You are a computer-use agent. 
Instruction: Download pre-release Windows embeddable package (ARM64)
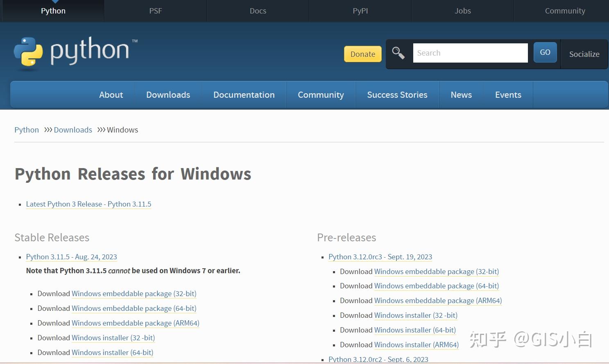(438, 301)
